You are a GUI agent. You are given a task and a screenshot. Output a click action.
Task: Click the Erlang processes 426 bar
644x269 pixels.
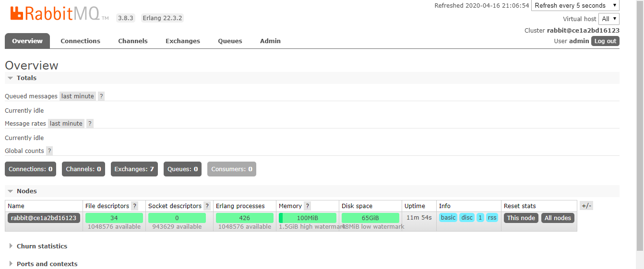pos(245,218)
